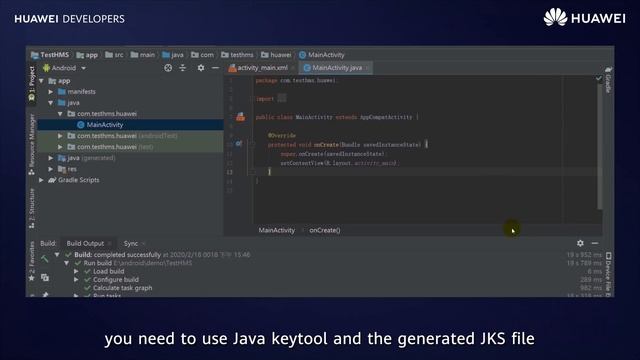The width and height of the screenshot is (640, 360).
Task: Click java in the breadcrumb bar
Action: [173, 55]
